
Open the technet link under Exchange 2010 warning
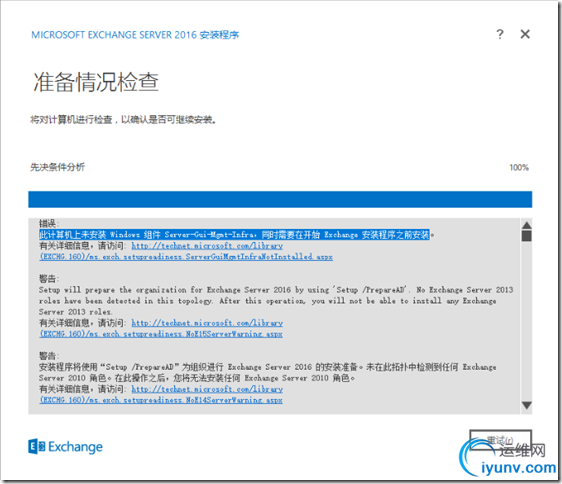[x=207, y=389]
